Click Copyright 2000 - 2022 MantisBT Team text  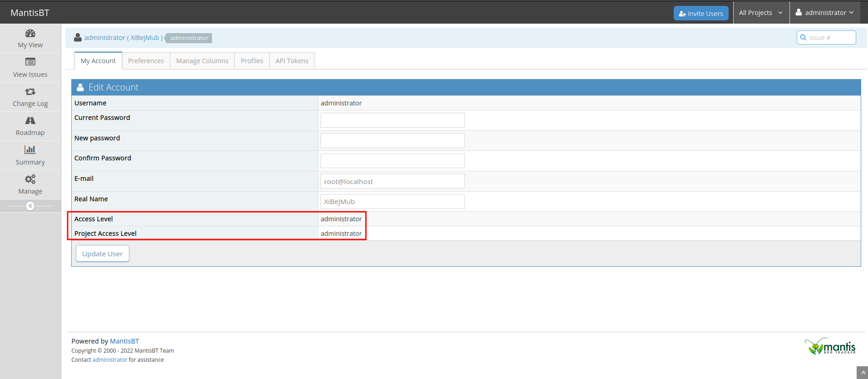[x=123, y=351]
